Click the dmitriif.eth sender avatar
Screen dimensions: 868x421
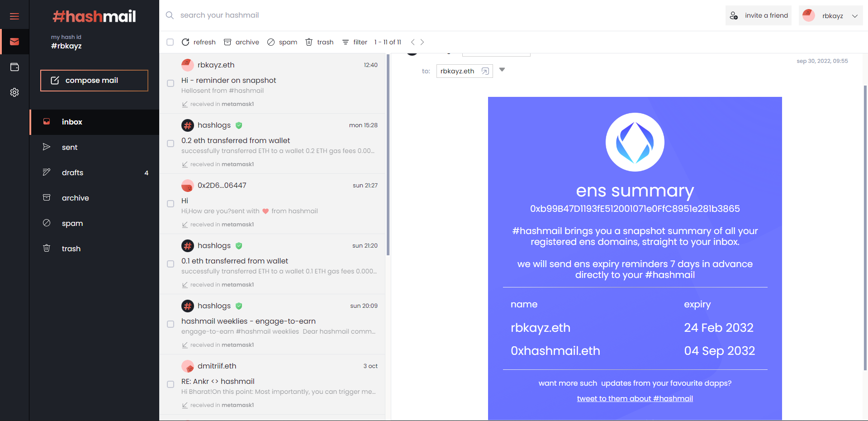188,366
